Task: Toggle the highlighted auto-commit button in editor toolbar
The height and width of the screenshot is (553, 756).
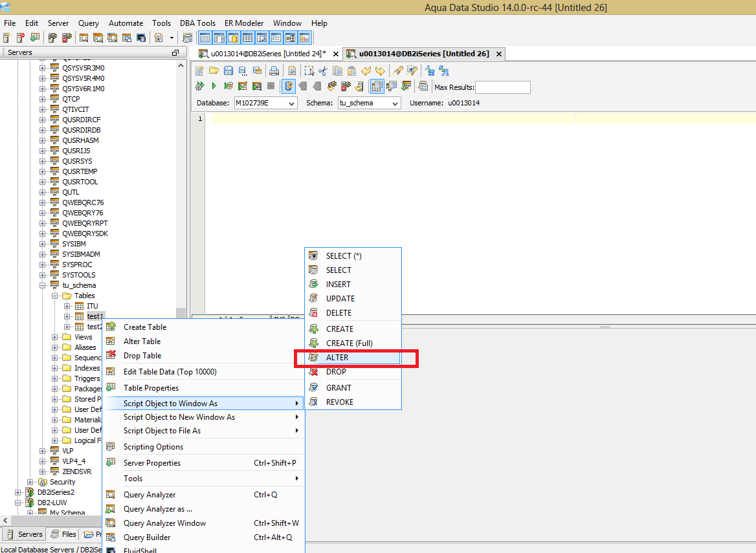Action: (288, 86)
